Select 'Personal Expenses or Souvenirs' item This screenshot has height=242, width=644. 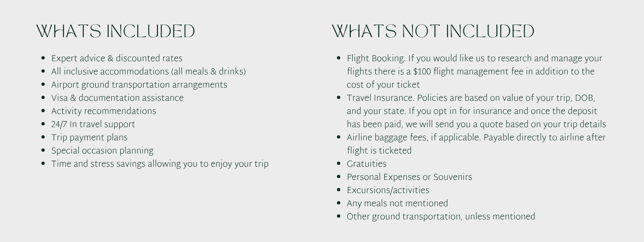point(409,177)
